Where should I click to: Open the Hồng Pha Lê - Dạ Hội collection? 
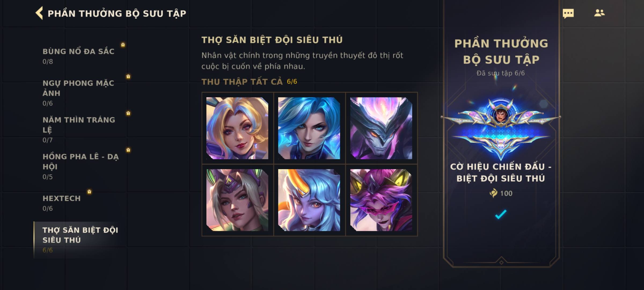coord(80,166)
